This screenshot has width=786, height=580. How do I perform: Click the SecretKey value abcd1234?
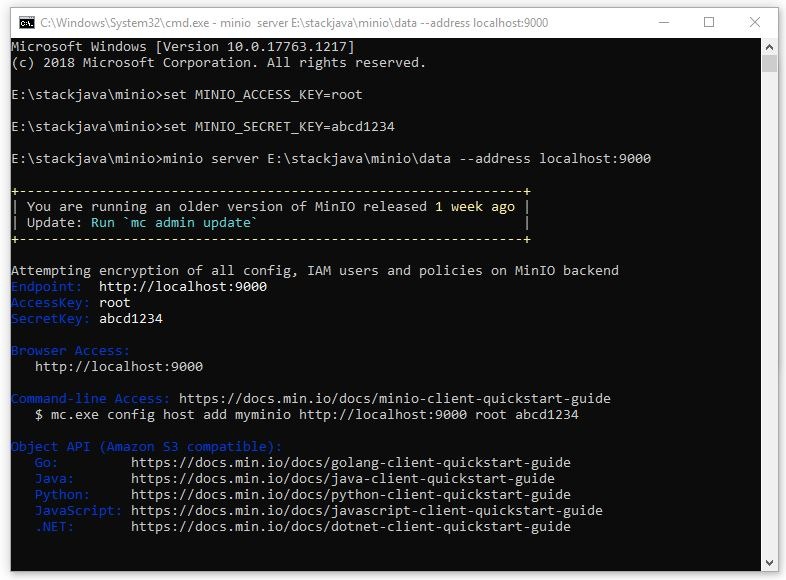(x=130, y=319)
